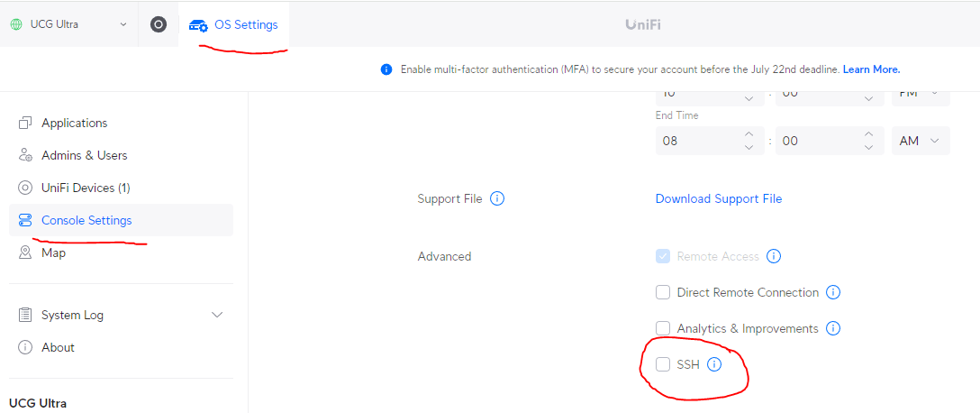Click the UniFi logo in the header
This screenshot has width=980, height=413.
point(643,25)
